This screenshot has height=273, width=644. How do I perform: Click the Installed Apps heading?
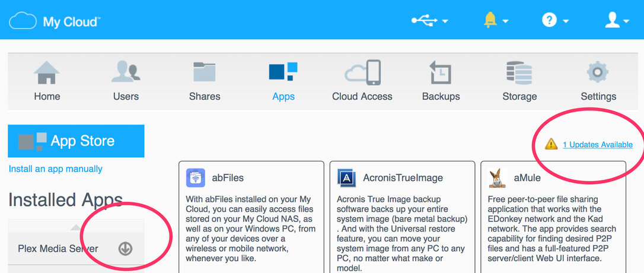[65, 200]
